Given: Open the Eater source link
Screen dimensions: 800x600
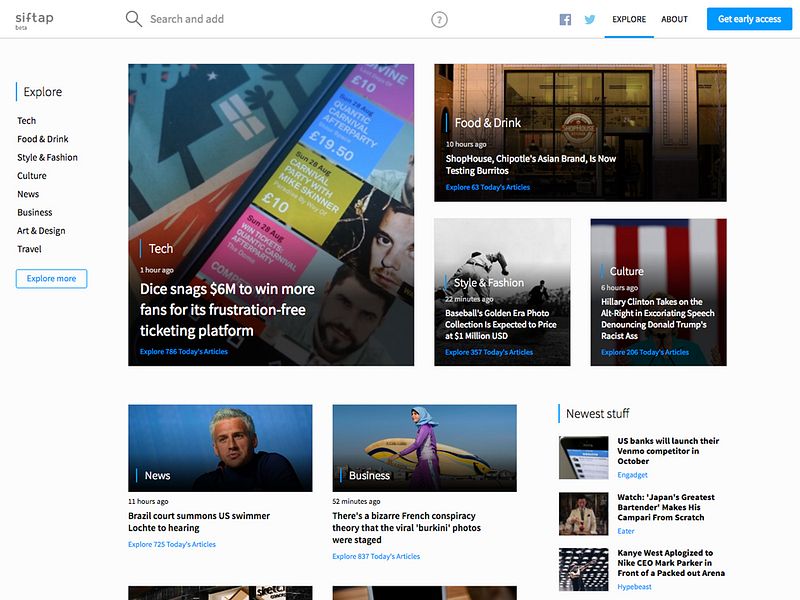Looking at the screenshot, I should (626, 531).
